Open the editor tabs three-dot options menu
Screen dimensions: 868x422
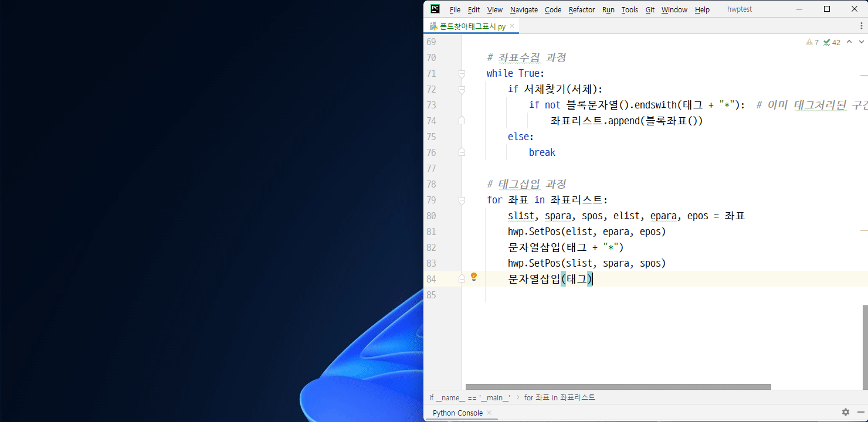[861, 26]
